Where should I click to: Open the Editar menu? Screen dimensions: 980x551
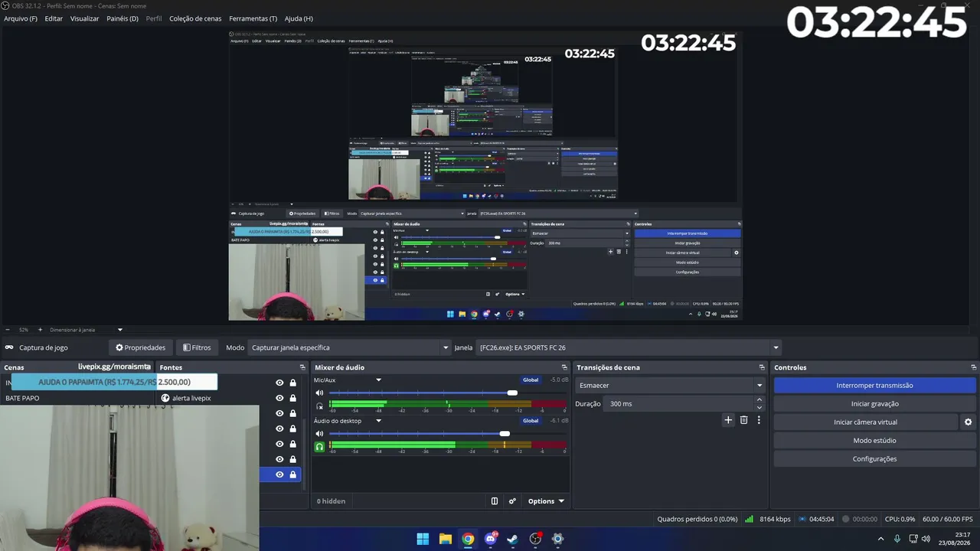(54, 18)
